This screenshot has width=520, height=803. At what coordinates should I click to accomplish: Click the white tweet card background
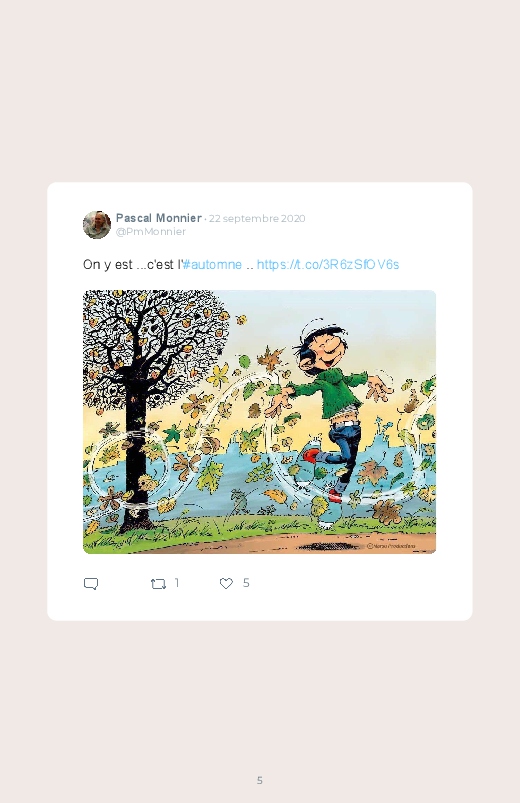(260, 607)
